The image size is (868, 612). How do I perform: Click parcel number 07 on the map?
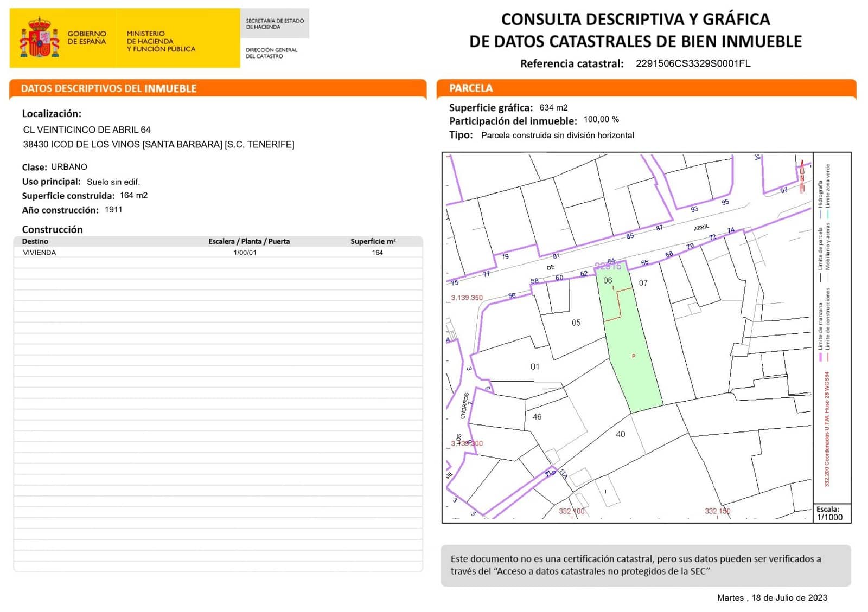pyautogui.click(x=643, y=283)
